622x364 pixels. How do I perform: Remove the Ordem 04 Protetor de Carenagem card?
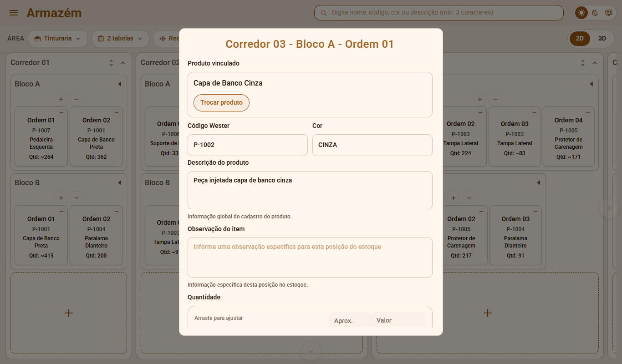click(588, 112)
